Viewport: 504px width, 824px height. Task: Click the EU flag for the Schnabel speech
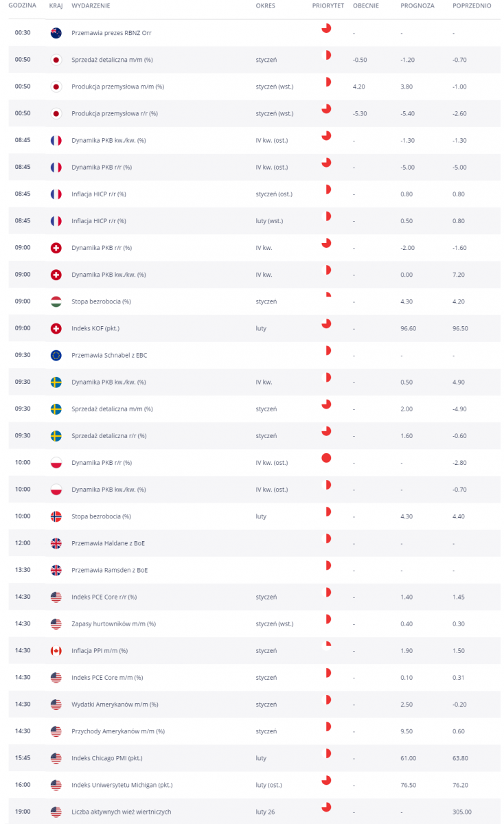tap(56, 355)
